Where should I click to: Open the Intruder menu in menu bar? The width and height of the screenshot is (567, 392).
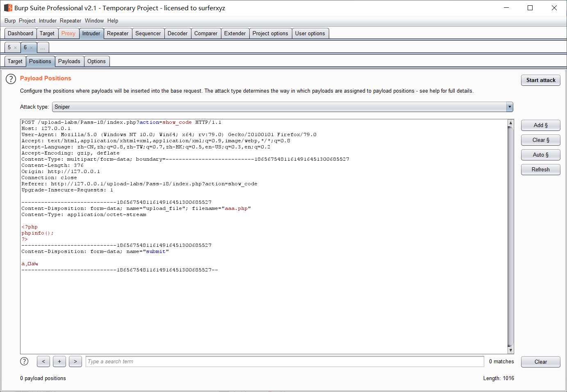pyautogui.click(x=48, y=21)
